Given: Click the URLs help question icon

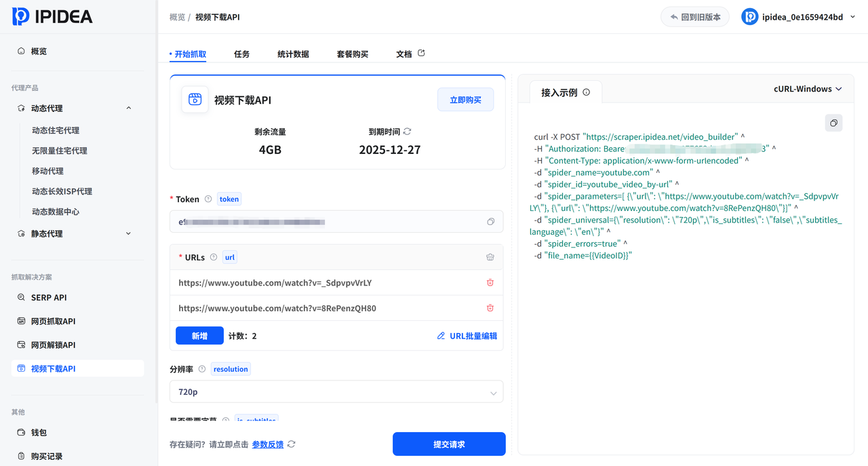Looking at the screenshot, I should (214, 258).
